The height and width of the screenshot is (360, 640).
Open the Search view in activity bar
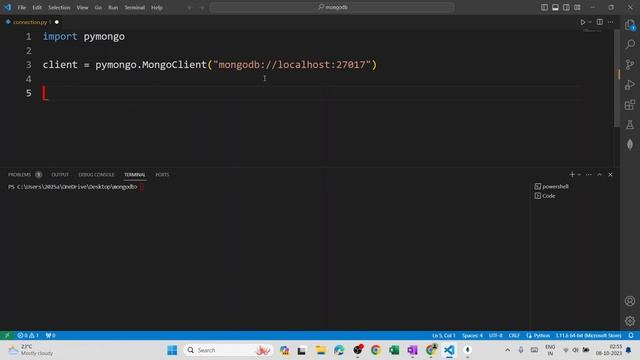click(x=630, y=44)
